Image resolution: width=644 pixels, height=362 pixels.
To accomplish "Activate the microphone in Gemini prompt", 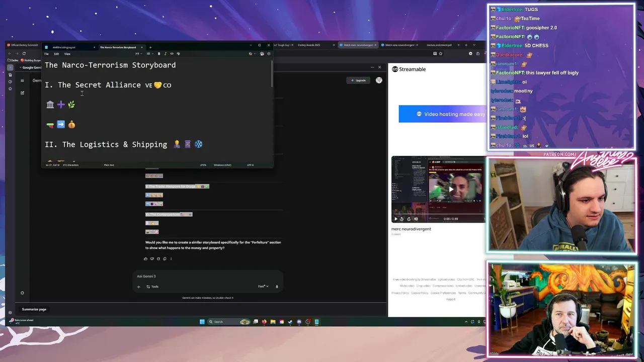I will pos(276,287).
